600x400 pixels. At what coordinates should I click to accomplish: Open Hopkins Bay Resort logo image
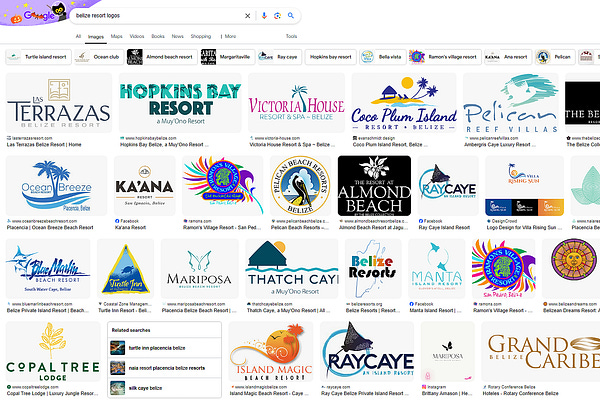point(180,103)
